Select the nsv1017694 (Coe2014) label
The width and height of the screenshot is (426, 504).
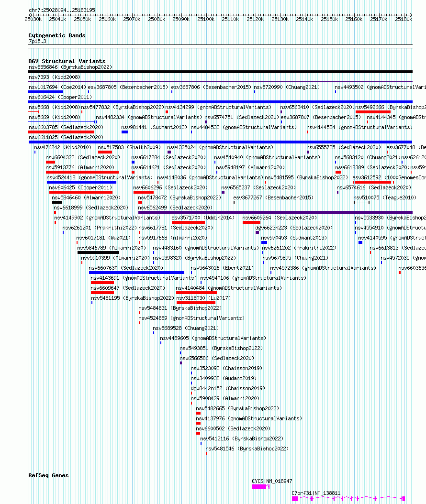point(57,87)
